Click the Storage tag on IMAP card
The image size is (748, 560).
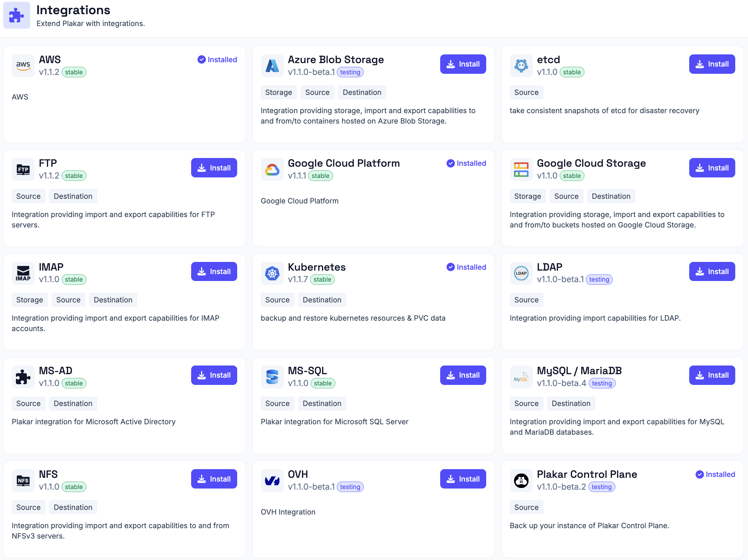click(x=30, y=300)
